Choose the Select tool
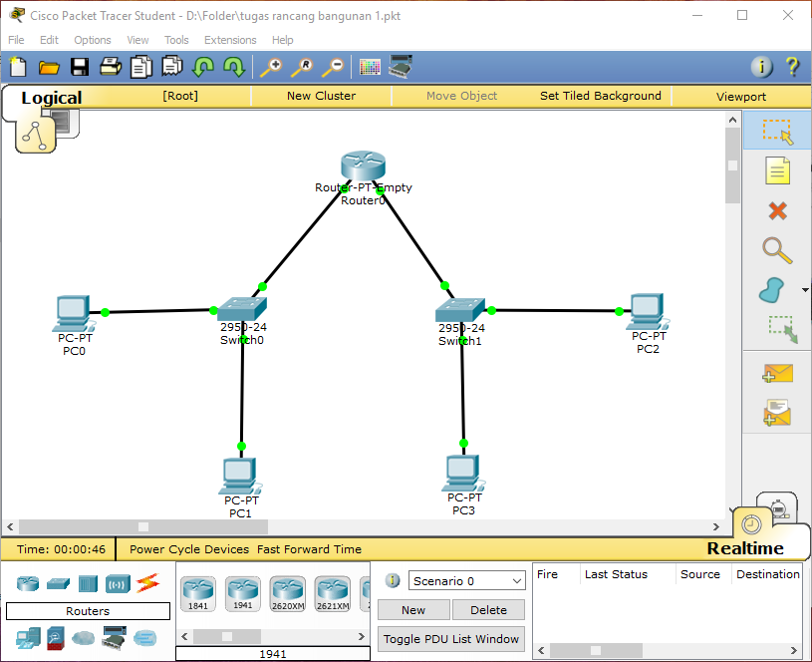Viewport: 812px width, 662px height. click(x=777, y=132)
